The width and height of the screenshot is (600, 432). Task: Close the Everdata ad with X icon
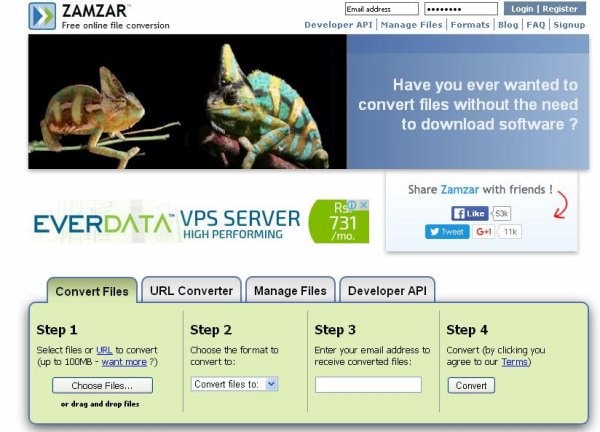point(364,205)
